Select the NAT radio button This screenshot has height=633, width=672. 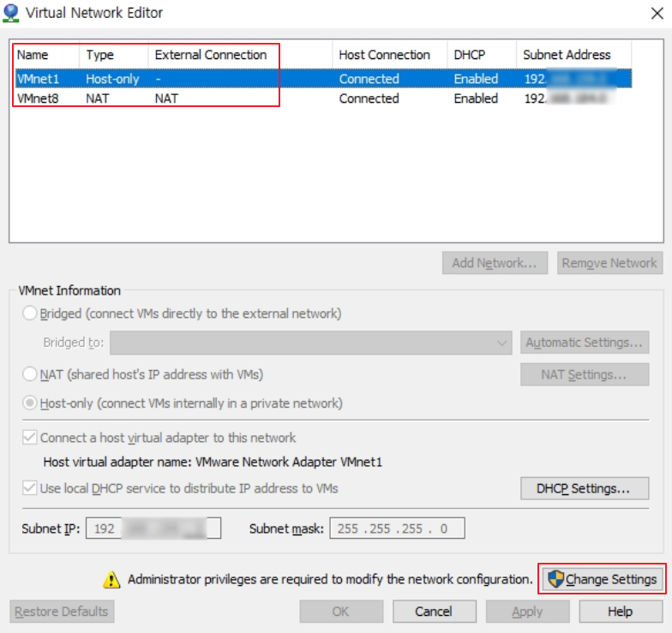point(29,374)
